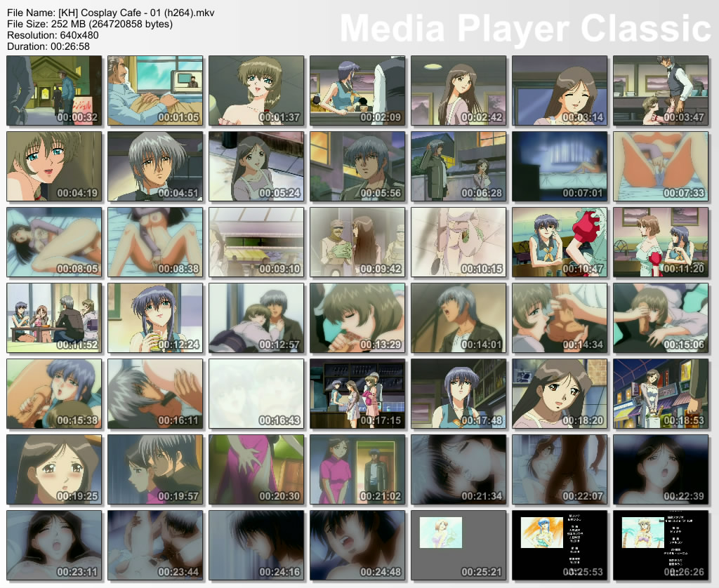Select the File Size 252 MB text
The width and height of the screenshot is (719, 588).
(90, 24)
